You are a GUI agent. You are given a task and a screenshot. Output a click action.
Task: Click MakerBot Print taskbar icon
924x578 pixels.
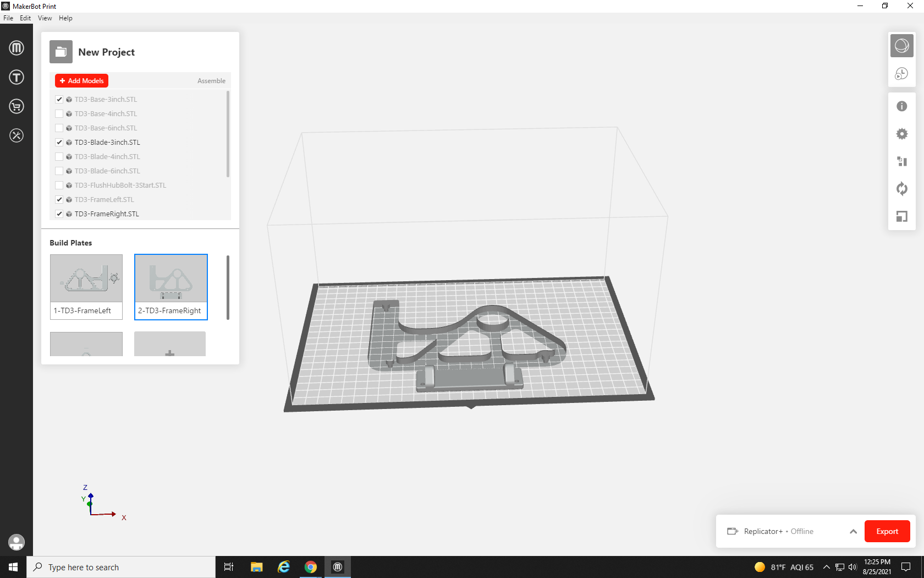(338, 567)
